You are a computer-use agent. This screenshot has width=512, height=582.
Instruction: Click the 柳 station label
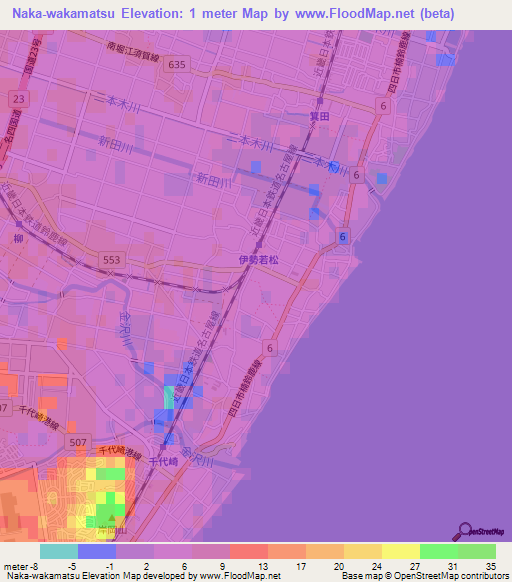pyautogui.click(x=19, y=238)
